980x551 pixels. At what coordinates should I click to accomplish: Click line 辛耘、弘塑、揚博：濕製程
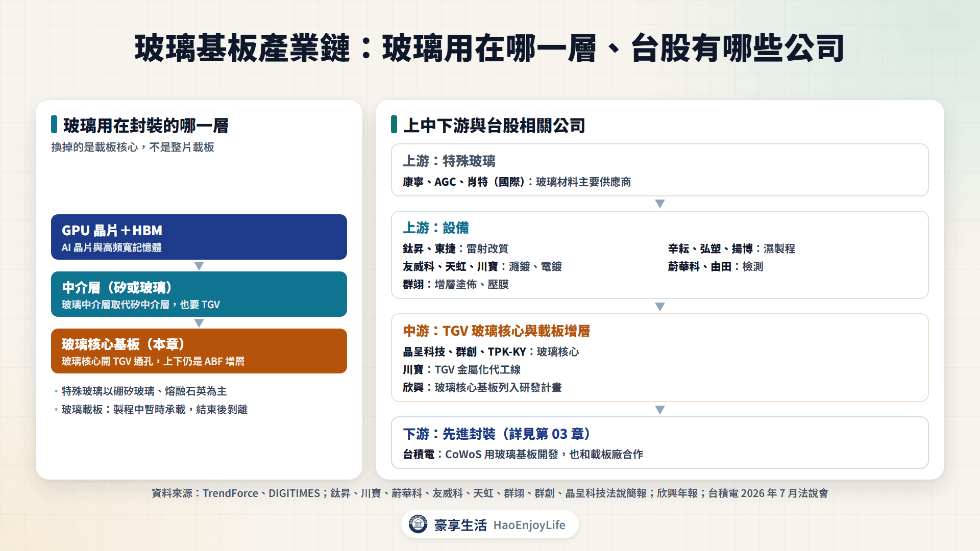(731, 249)
